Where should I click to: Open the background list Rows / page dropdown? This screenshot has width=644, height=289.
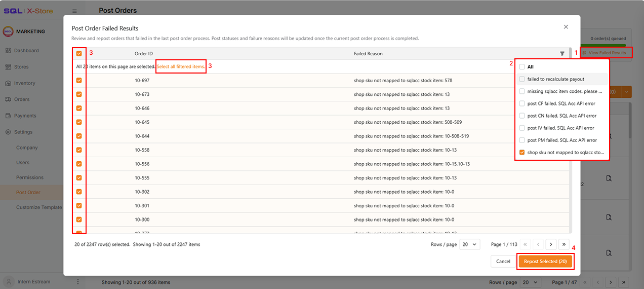pyautogui.click(x=530, y=282)
